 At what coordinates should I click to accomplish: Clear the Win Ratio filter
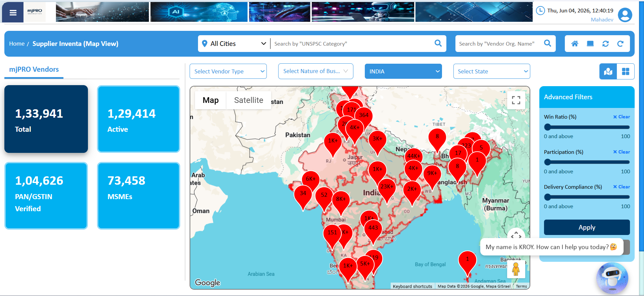point(622,117)
